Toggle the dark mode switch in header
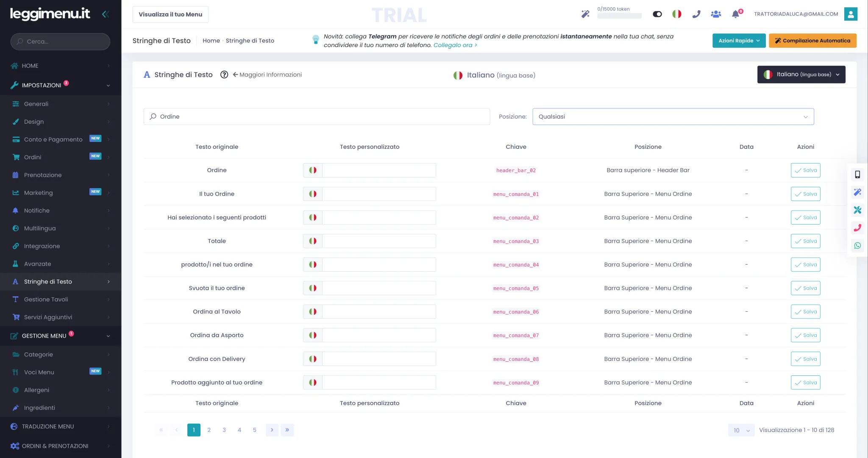 click(x=657, y=14)
